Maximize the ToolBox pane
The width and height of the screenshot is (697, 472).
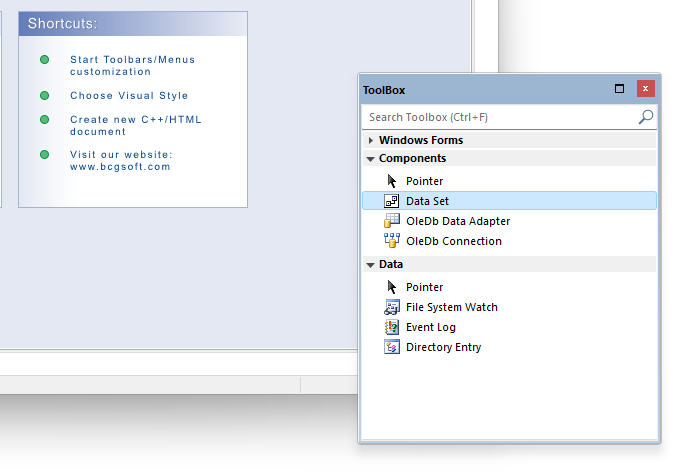coord(619,89)
